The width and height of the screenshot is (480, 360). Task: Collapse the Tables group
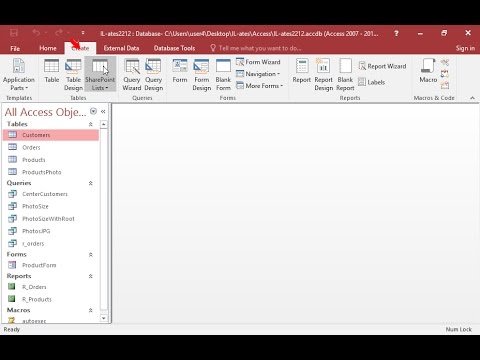pyautogui.click(x=90, y=124)
